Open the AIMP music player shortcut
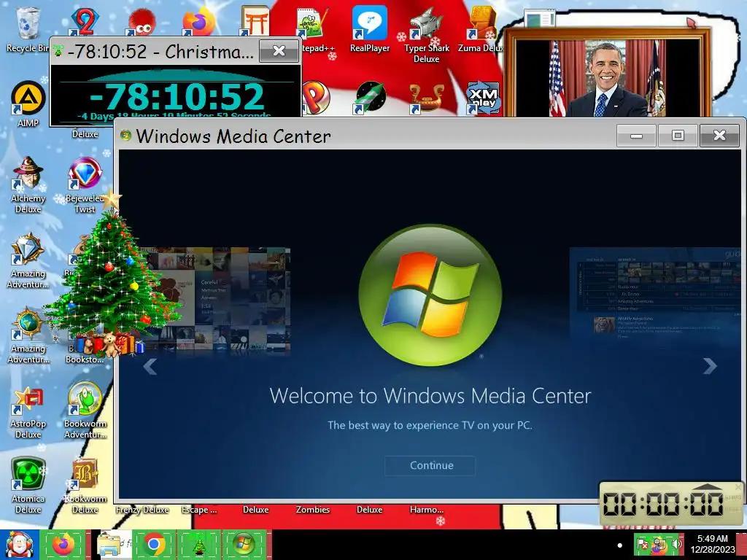747x560 pixels. point(28,105)
